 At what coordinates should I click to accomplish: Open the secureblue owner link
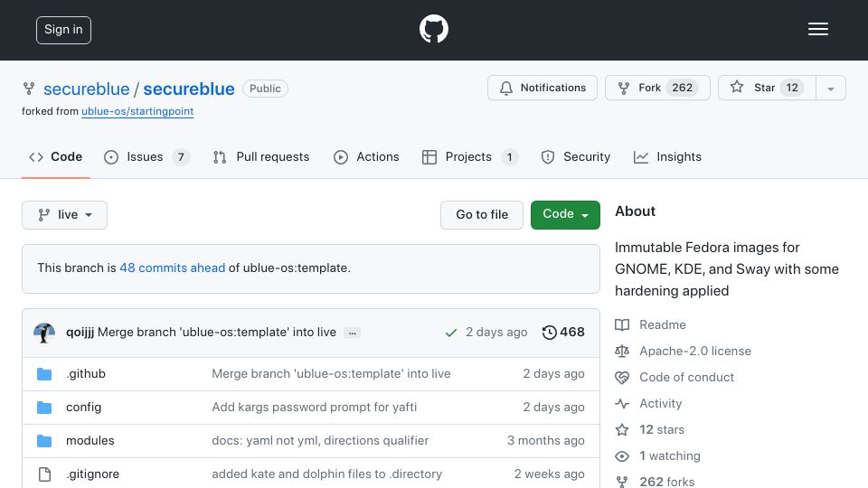click(x=87, y=89)
